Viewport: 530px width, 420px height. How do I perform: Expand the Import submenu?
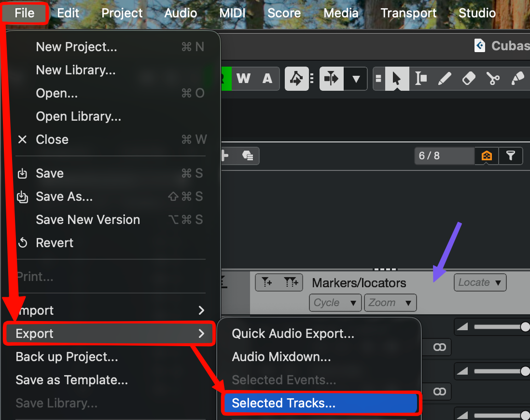(111, 310)
